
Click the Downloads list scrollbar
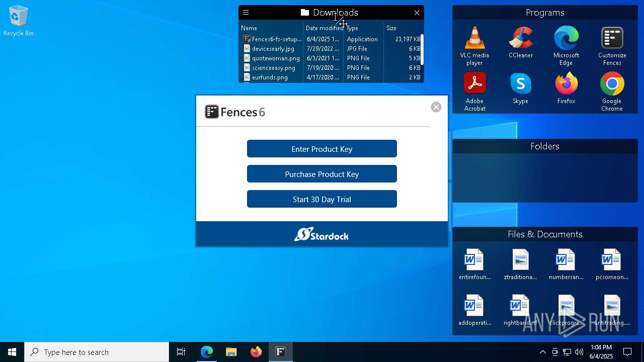click(x=422, y=49)
